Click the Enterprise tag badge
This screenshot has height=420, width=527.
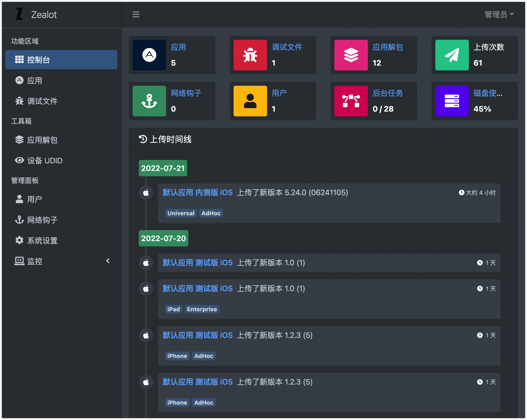tap(202, 309)
